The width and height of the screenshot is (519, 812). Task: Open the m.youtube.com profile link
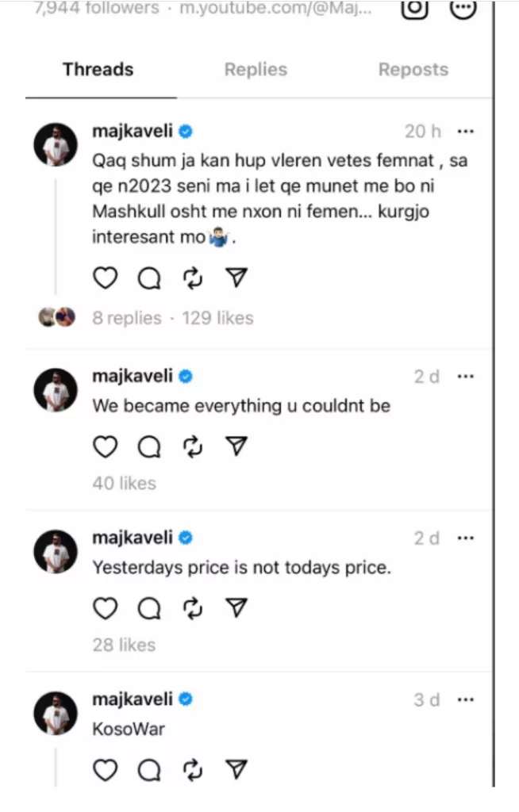click(x=275, y=8)
